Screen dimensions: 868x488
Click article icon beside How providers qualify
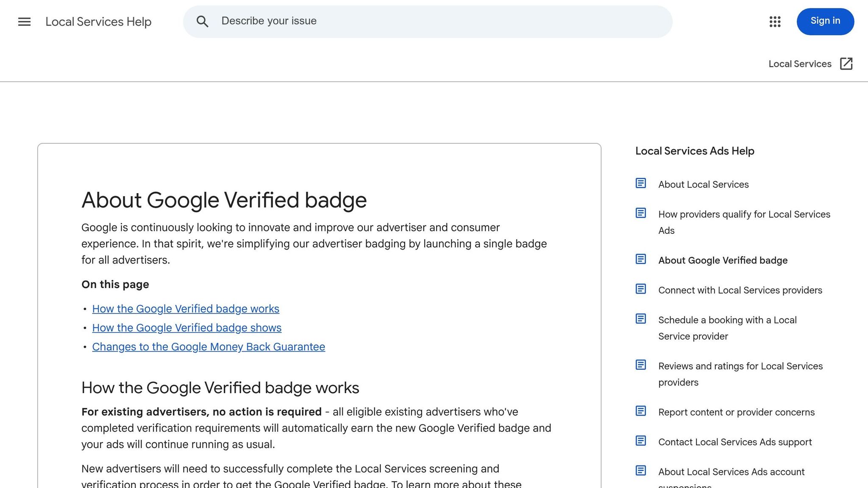point(641,213)
